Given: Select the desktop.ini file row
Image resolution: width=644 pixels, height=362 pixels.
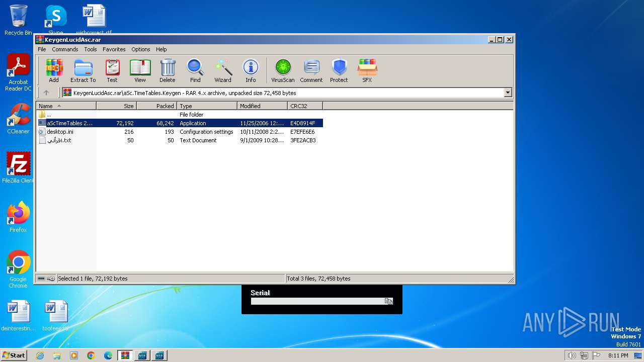Looking at the screenshot, I should [x=180, y=132].
